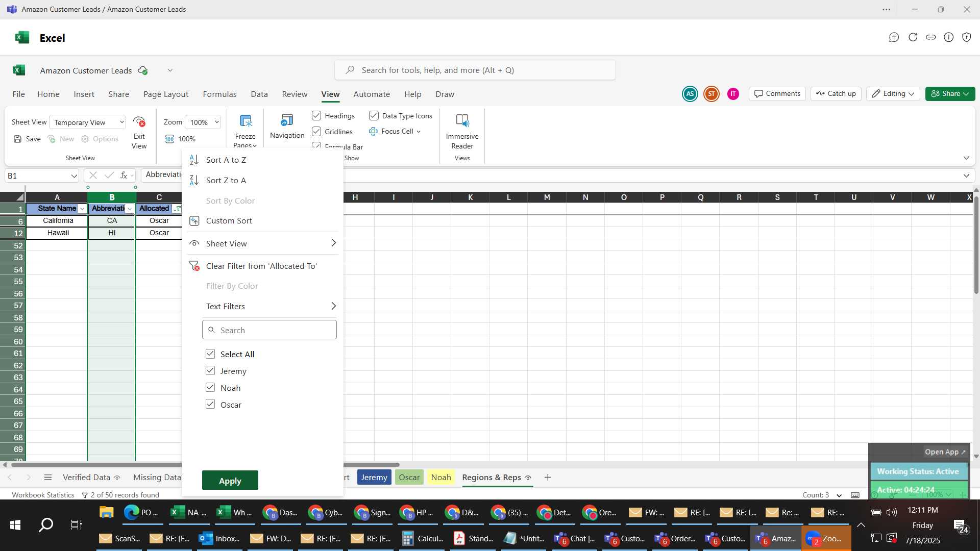Viewport: 980px width, 551px height.
Task: Add a new sheet with plus icon
Action: [x=548, y=478]
